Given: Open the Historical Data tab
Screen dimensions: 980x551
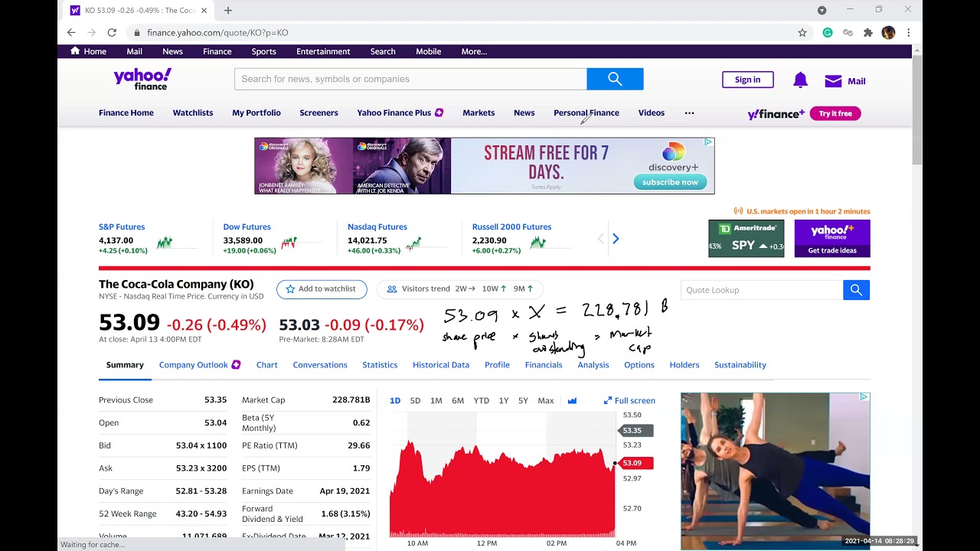Looking at the screenshot, I should [441, 365].
